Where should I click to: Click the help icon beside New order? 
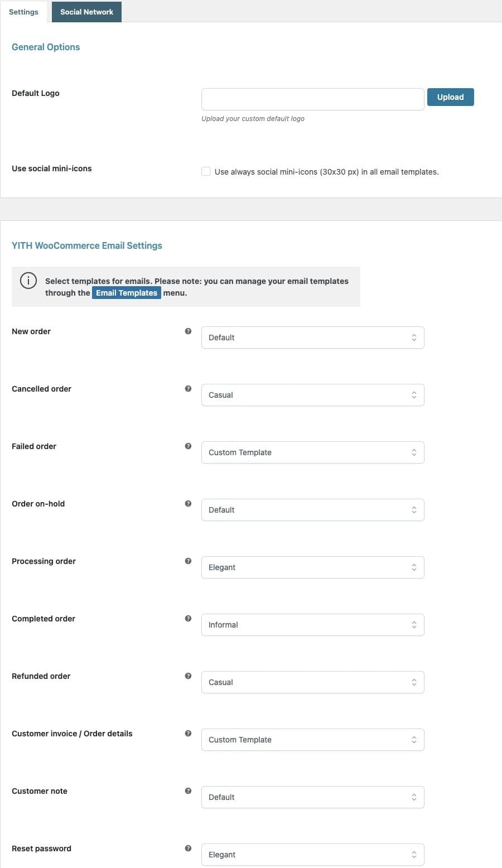point(188,331)
